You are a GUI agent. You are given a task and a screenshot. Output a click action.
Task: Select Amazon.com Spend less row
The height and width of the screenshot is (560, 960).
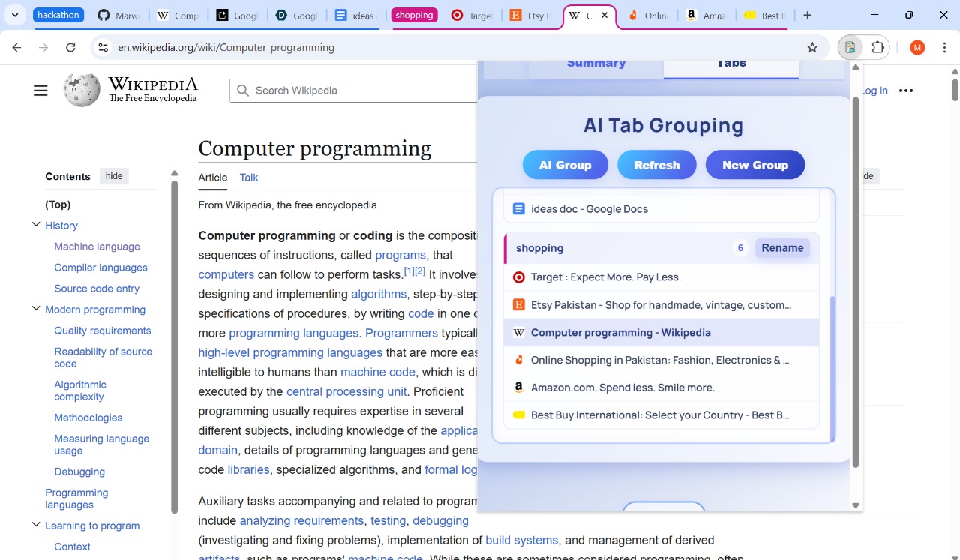pos(661,388)
